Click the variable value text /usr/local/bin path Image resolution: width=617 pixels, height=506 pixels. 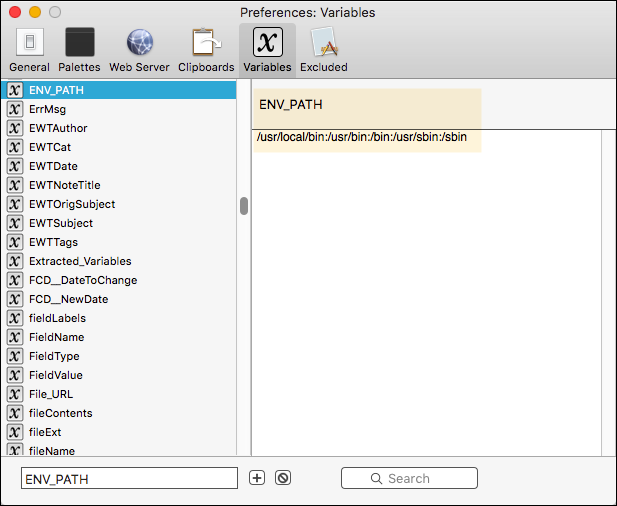pyautogui.click(x=362, y=137)
